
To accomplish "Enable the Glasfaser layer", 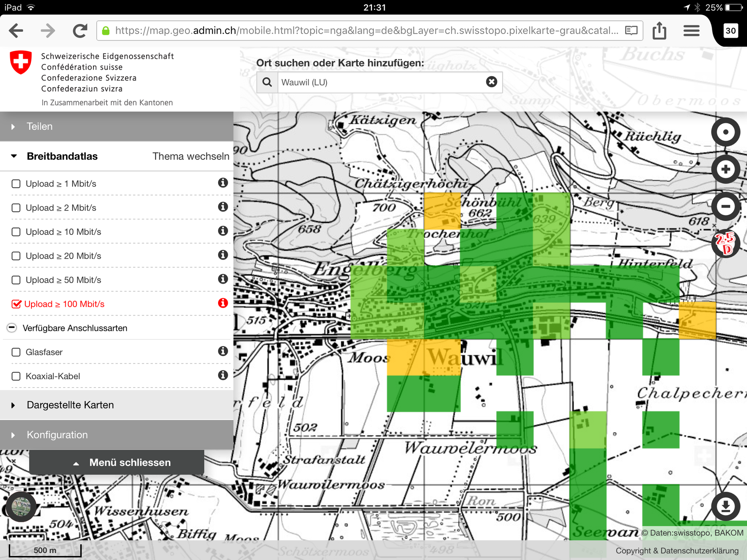I will (x=16, y=352).
